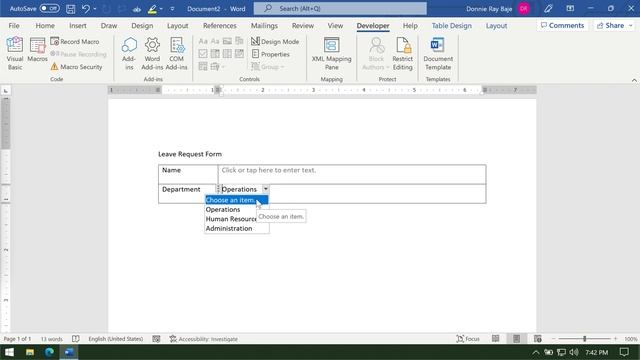640x360 pixels.
Task: Open the Visual Basic editor
Action: (x=15, y=53)
